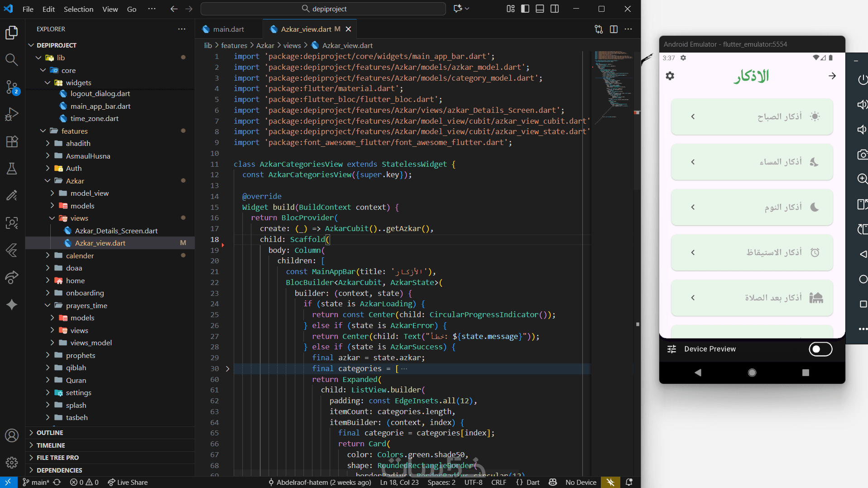Click UTF-8 encoding in status bar
868x488 pixels.
pos(473,482)
